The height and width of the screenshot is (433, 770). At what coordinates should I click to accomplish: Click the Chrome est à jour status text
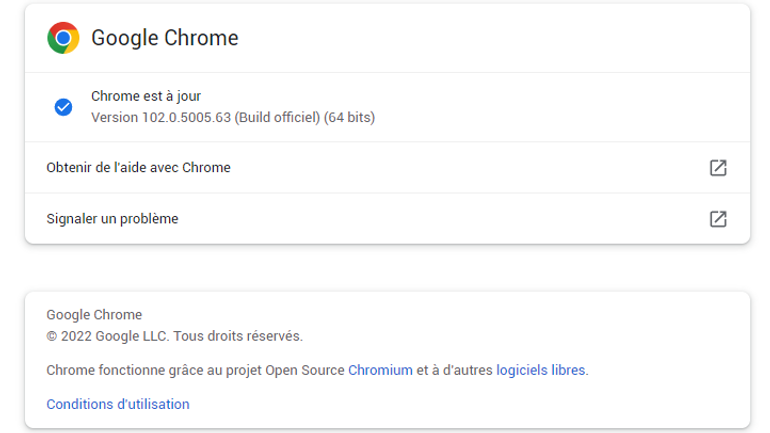click(x=146, y=96)
